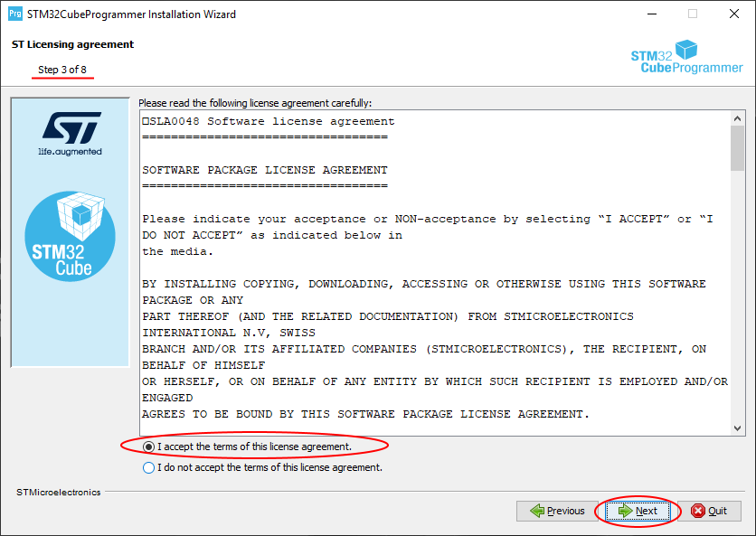Click the ST life.augmented logo

[x=70, y=134]
